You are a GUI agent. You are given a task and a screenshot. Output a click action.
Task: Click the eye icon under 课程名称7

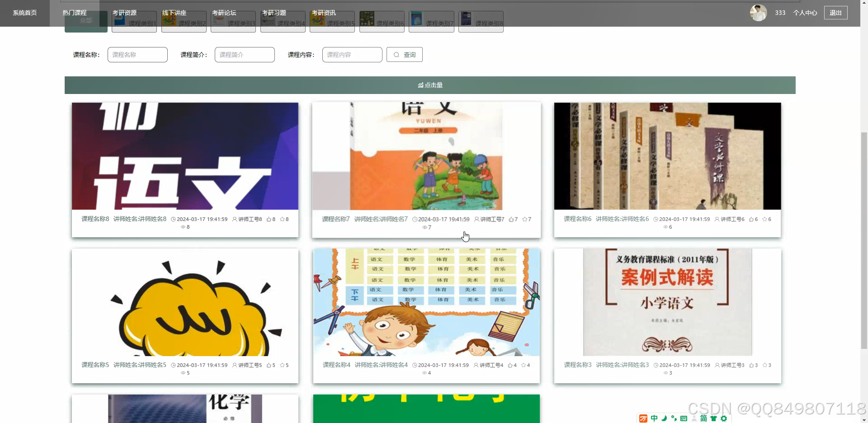425,227
